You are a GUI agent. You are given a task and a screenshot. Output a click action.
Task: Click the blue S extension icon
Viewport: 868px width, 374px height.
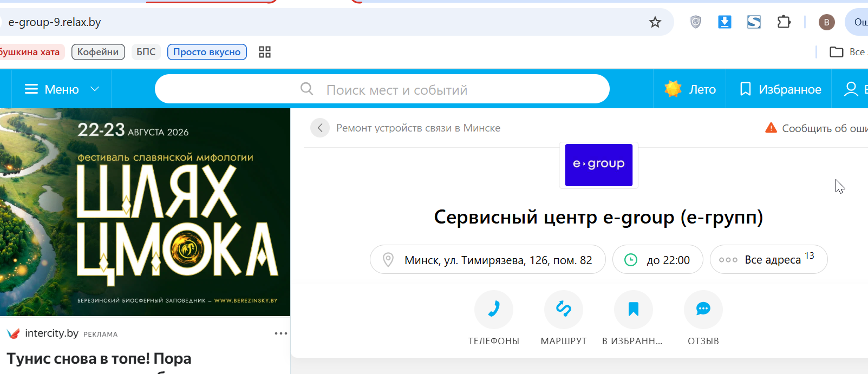click(x=754, y=22)
